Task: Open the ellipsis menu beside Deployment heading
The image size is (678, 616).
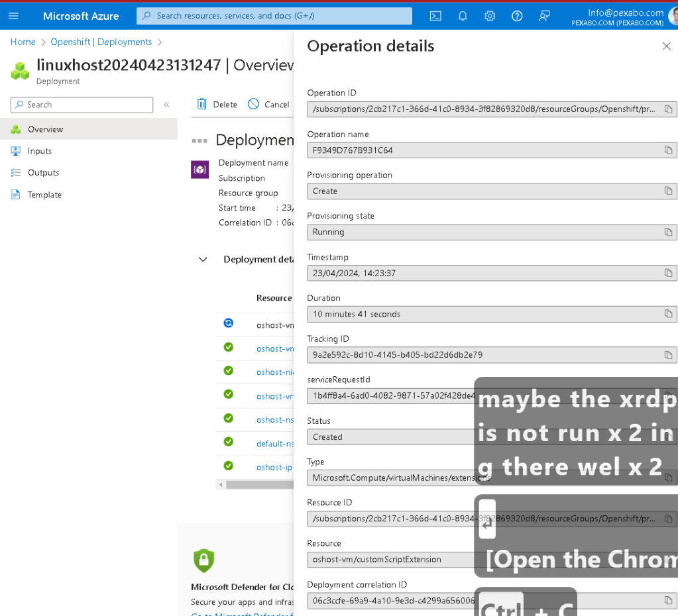Action: [x=199, y=141]
